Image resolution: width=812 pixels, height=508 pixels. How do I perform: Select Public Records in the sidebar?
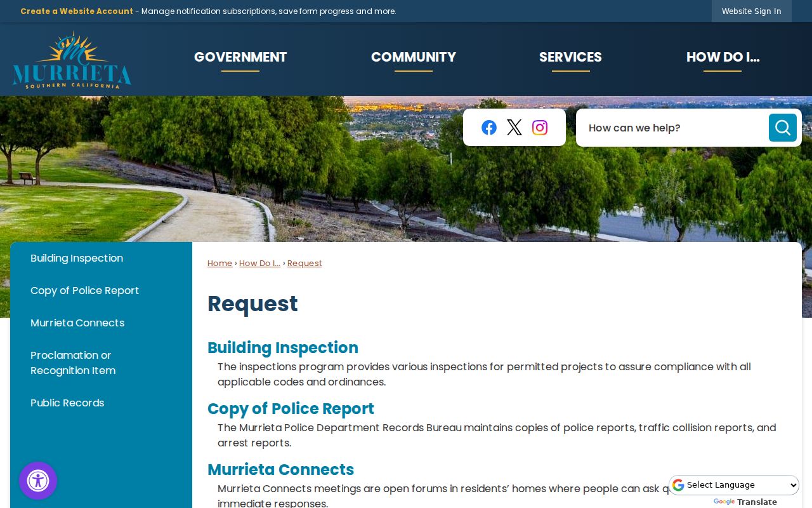[x=101, y=403]
